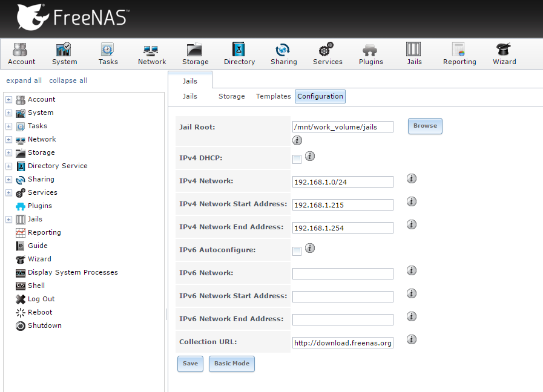This screenshot has width=543, height=392.
Task: Launch the Wizard from the top toolbar
Action: (504, 54)
